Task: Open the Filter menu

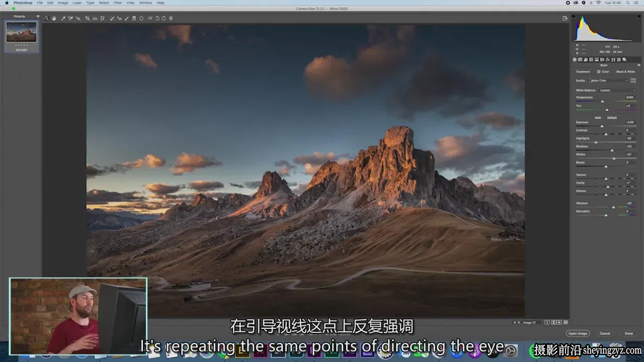Action: pyautogui.click(x=118, y=3)
